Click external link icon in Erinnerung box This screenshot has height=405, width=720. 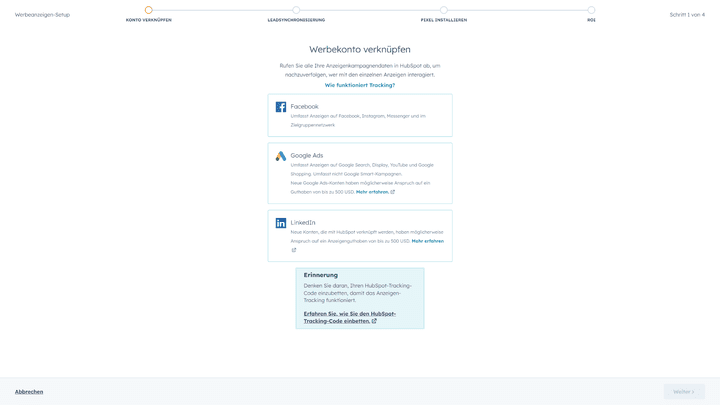[374, 321]
